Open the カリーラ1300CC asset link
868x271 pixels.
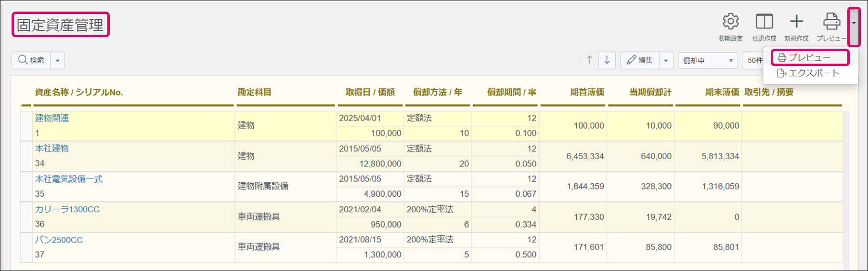tap(67, 209)
